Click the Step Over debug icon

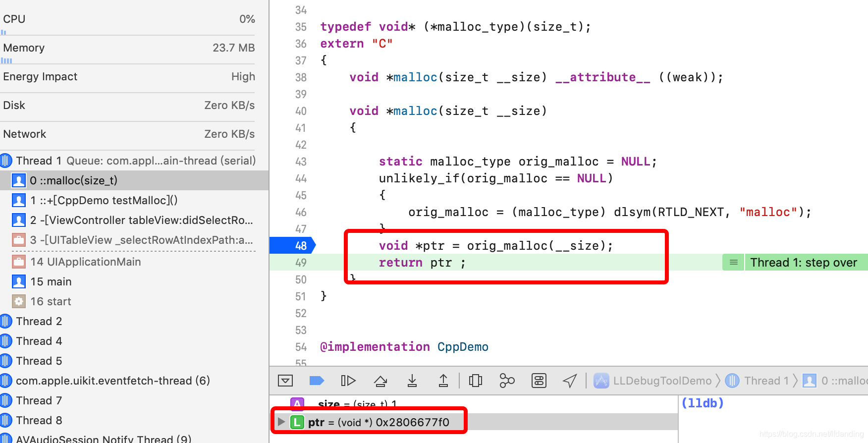pos(380,381)
